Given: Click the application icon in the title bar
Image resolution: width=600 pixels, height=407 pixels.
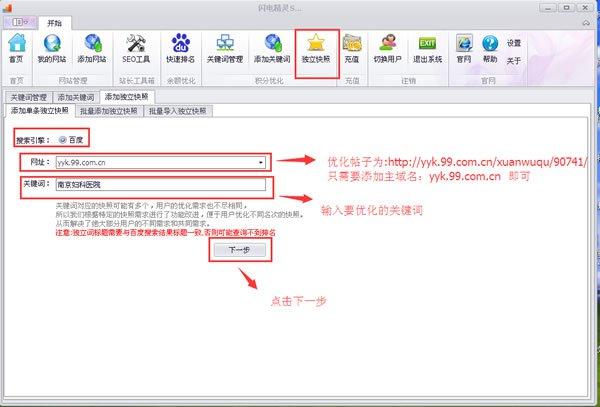Looking at the screenshot, I should (8, 8).
